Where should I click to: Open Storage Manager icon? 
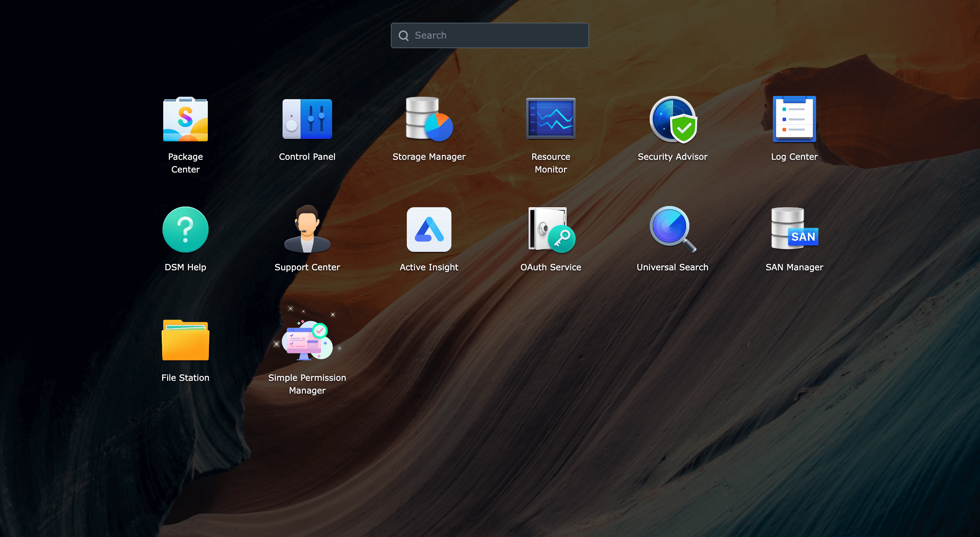point(429,119)
